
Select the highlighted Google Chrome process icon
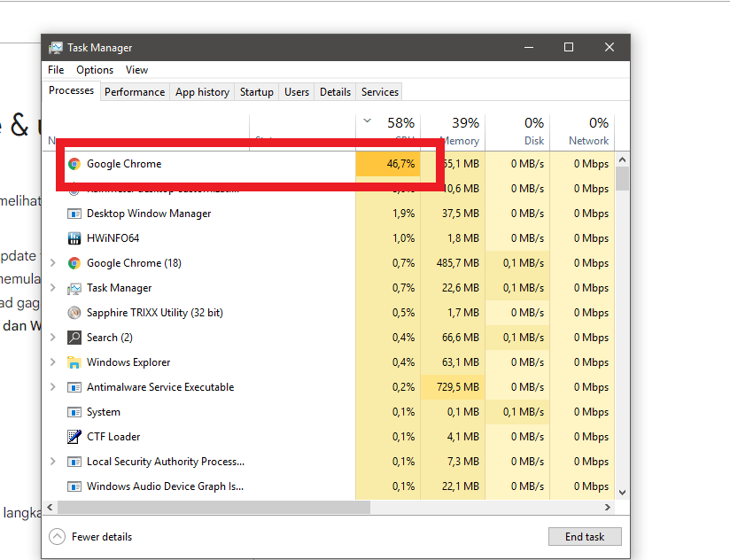click(75, 164)
